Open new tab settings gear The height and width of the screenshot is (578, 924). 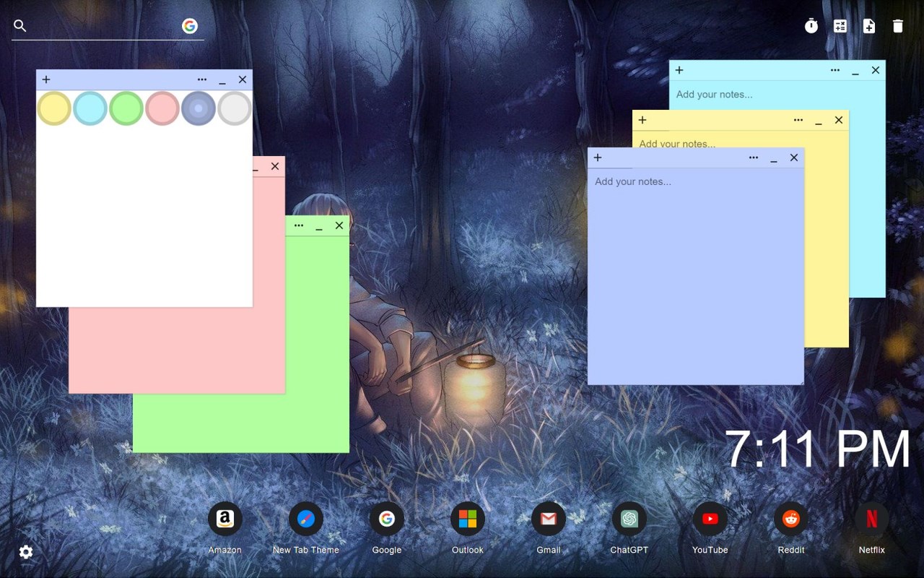pyautogui.click(x=26, y=552)
